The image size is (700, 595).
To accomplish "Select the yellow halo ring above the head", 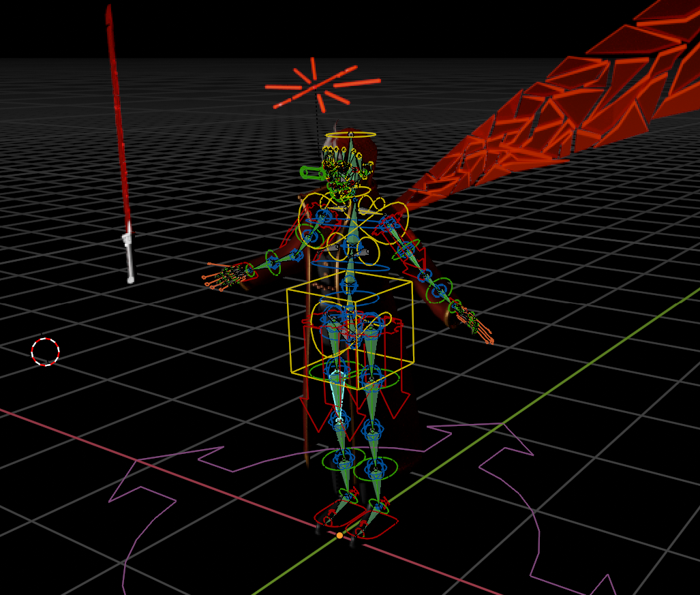I will click(x=350, y=134).
